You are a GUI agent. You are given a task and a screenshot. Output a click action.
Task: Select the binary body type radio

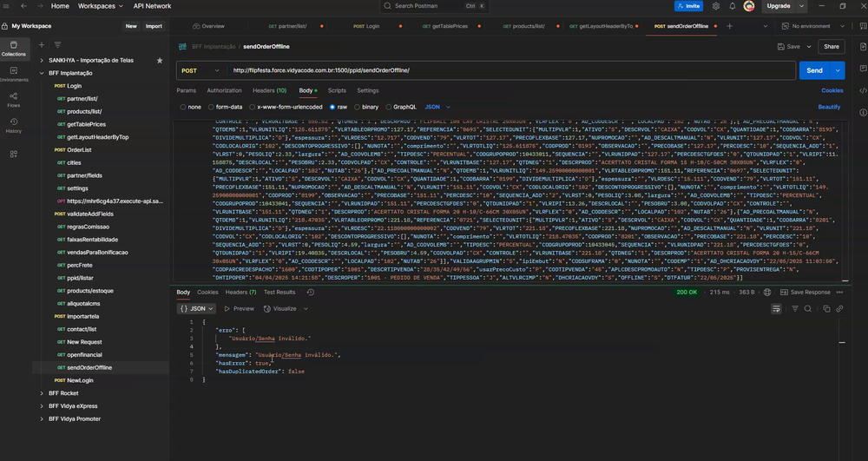[x=357, y=107]
